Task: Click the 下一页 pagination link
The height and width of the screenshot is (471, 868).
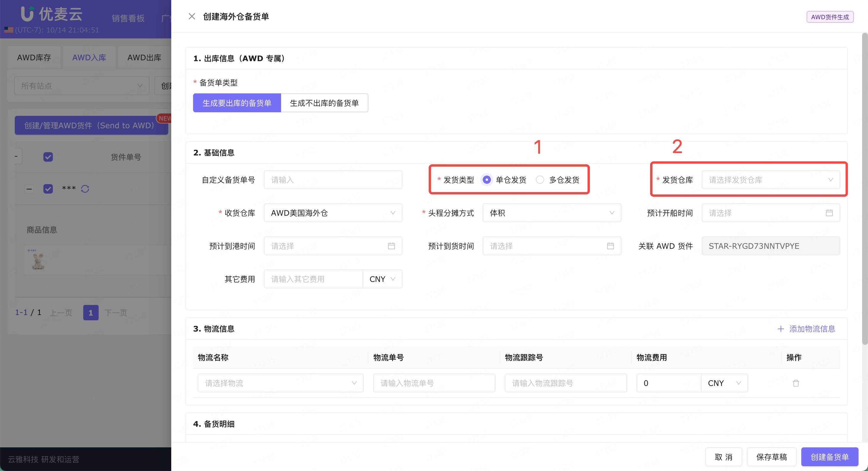Action: point(115,313)
